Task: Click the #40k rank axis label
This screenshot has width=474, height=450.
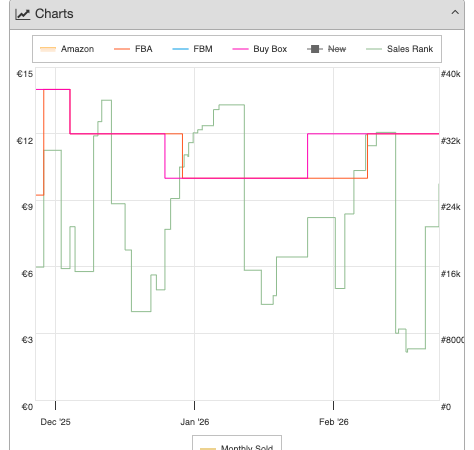Action: click(x=451, y=74)
